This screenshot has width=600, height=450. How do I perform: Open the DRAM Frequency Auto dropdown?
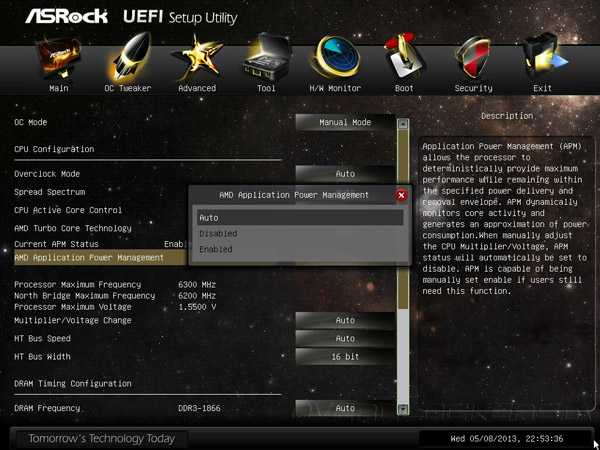(345, 408)
